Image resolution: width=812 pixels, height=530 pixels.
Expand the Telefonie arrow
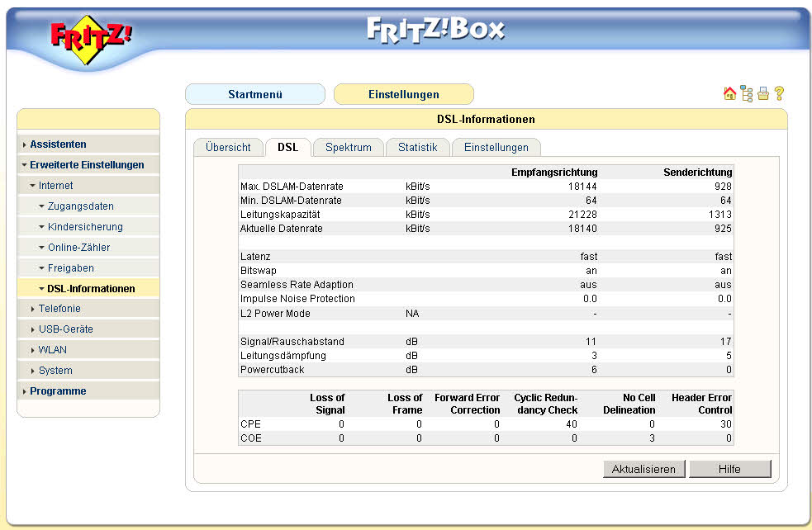pos(32,309)
